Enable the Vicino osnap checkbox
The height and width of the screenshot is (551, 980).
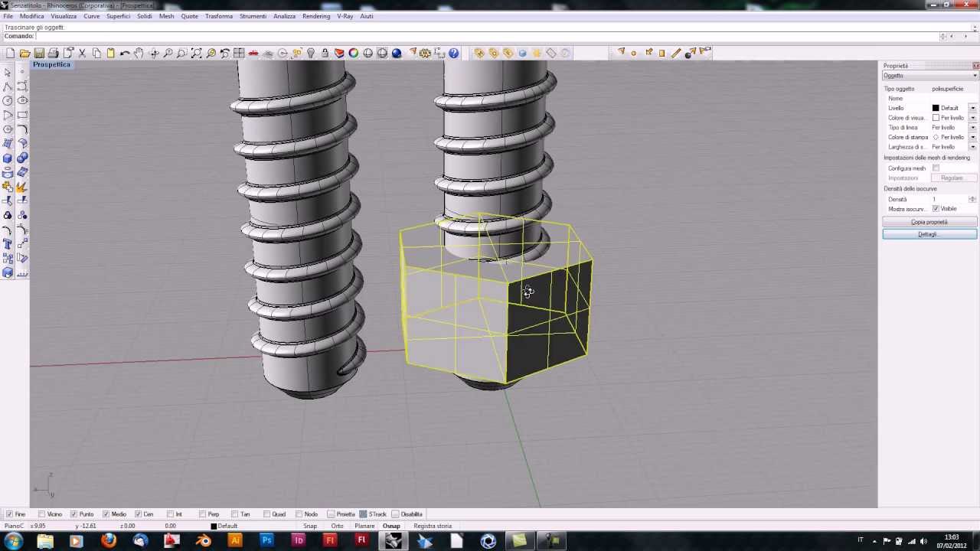pos(42,514)
